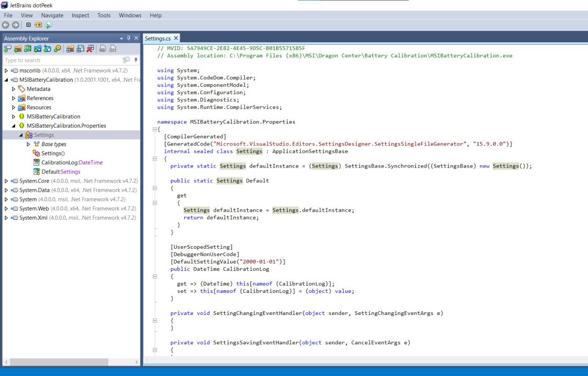Collapse the Default property code block

click(155, 188)
